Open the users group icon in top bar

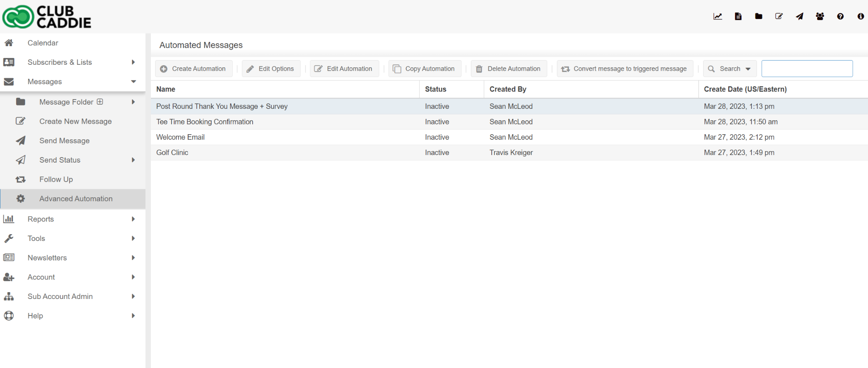[820, 17]
